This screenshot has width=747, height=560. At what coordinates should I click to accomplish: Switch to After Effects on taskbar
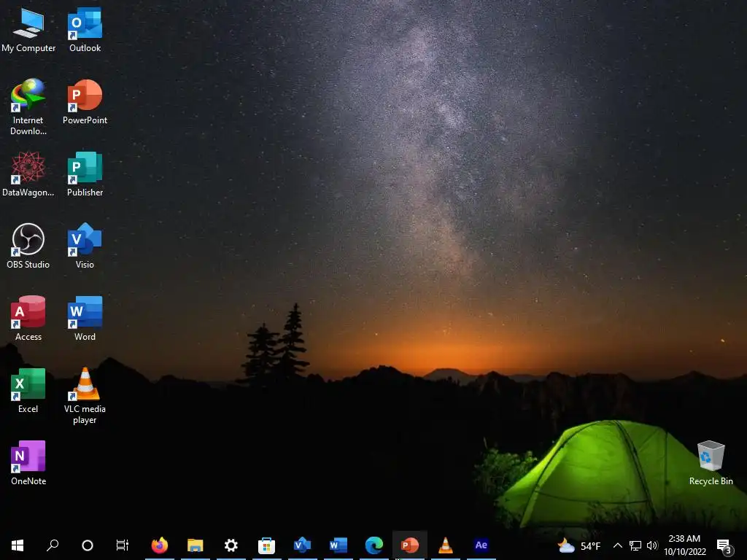click(x=481, y=545)
